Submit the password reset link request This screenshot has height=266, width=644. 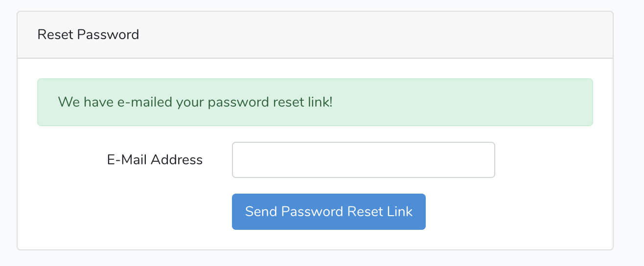click(x=328, y=212)
